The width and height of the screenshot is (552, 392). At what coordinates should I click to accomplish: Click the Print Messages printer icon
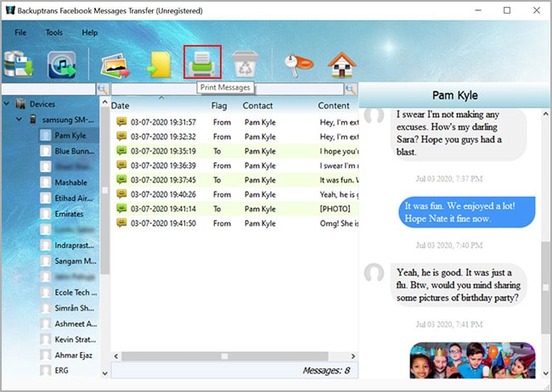pyautogui.click(x=203, y=64)
